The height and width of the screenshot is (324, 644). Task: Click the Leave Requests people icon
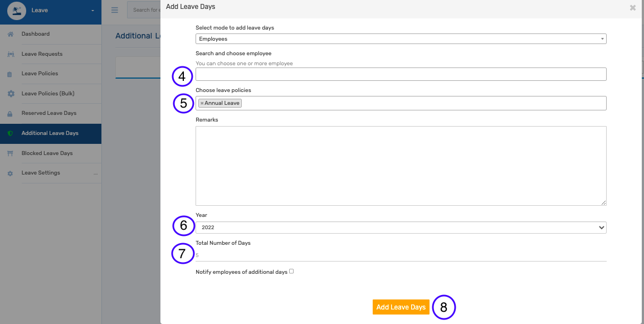pos(11,54)
